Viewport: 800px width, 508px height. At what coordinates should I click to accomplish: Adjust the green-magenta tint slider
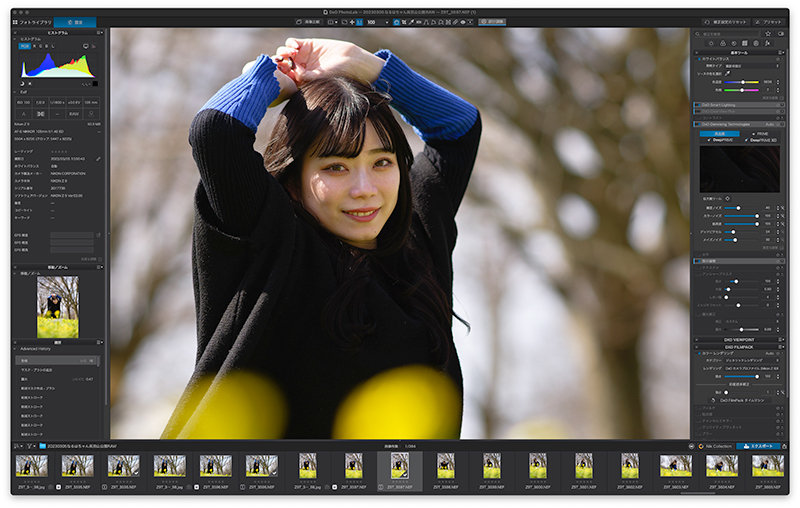pyautogui.click(x=742, y=90)
